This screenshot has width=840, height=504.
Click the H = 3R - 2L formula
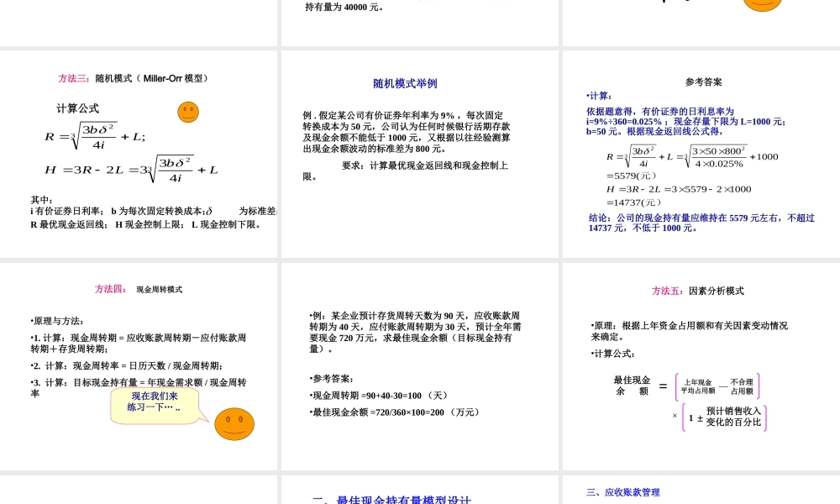pos(131,169)
